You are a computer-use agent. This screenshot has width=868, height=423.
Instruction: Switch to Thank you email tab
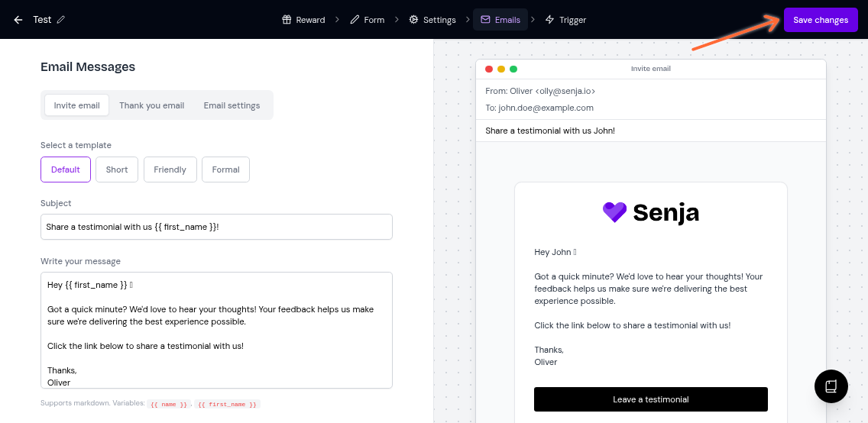[x=152, y=105]
